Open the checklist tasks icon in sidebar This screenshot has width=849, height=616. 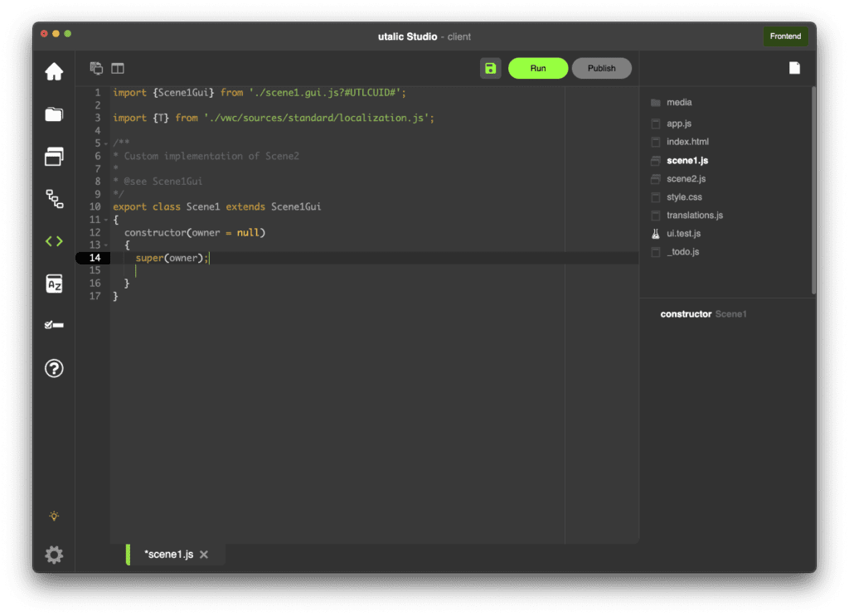(x=54, y=325)
